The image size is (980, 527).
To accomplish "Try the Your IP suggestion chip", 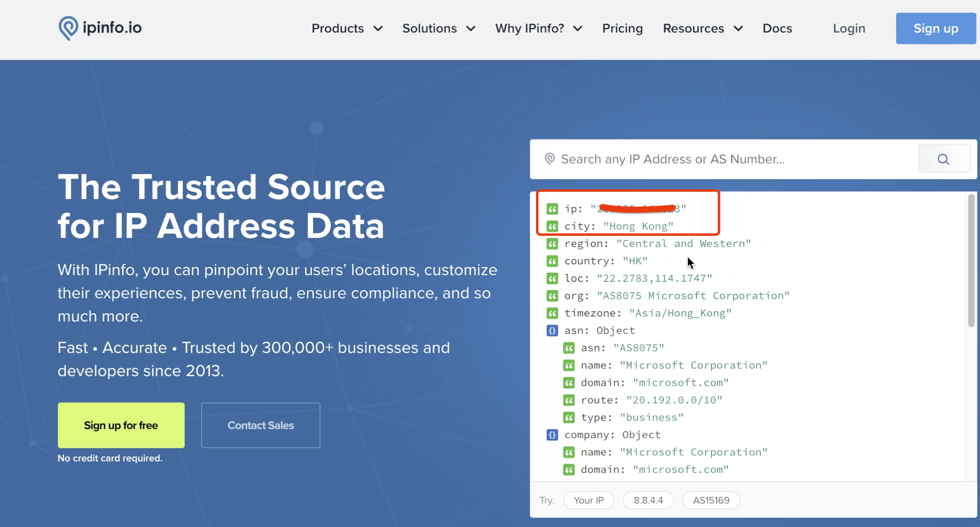I will [x=588, y=500].
